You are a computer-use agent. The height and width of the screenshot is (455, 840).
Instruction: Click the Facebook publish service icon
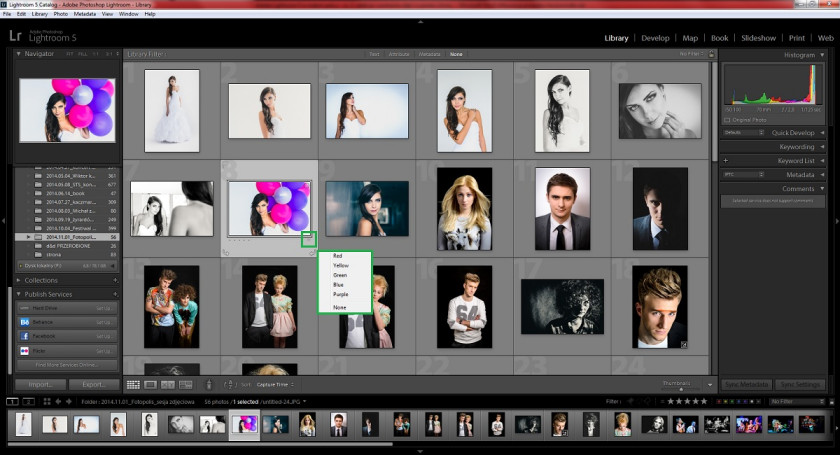pos(25,336)
